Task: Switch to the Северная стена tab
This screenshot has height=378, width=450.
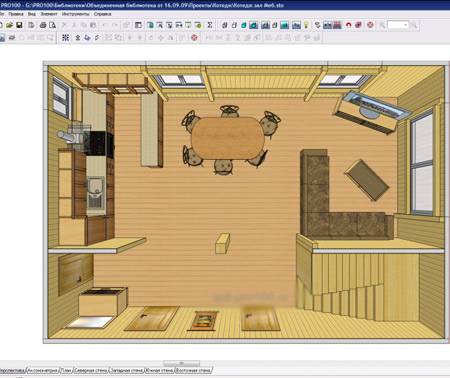Action: pos(91,370)
